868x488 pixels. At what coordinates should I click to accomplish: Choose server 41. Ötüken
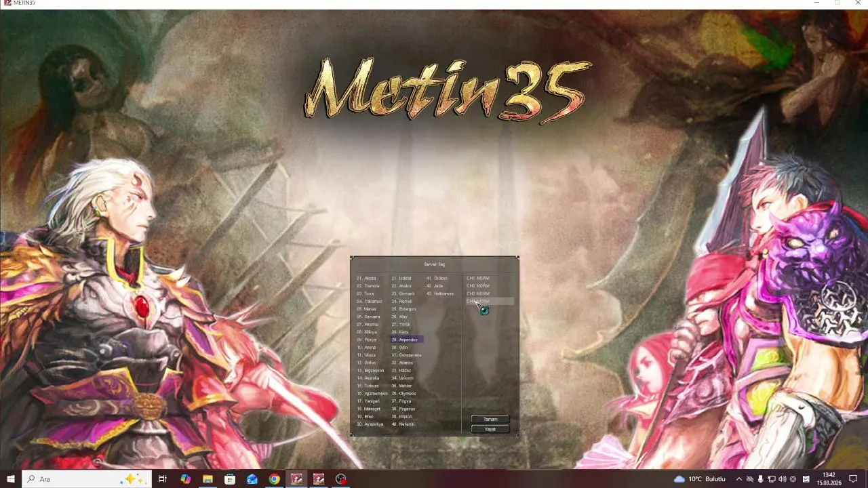[437, 278]
